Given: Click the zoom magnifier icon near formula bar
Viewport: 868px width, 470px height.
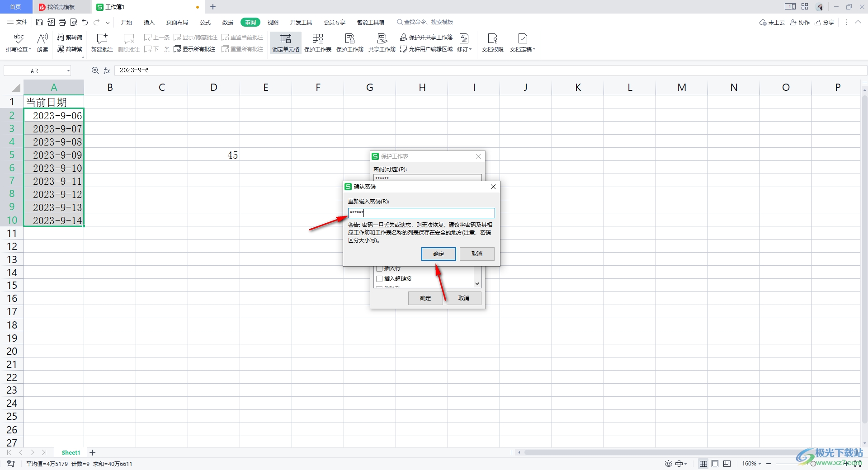Looking at the screenshot, I should pyautogui.click(x=95, y=70).
